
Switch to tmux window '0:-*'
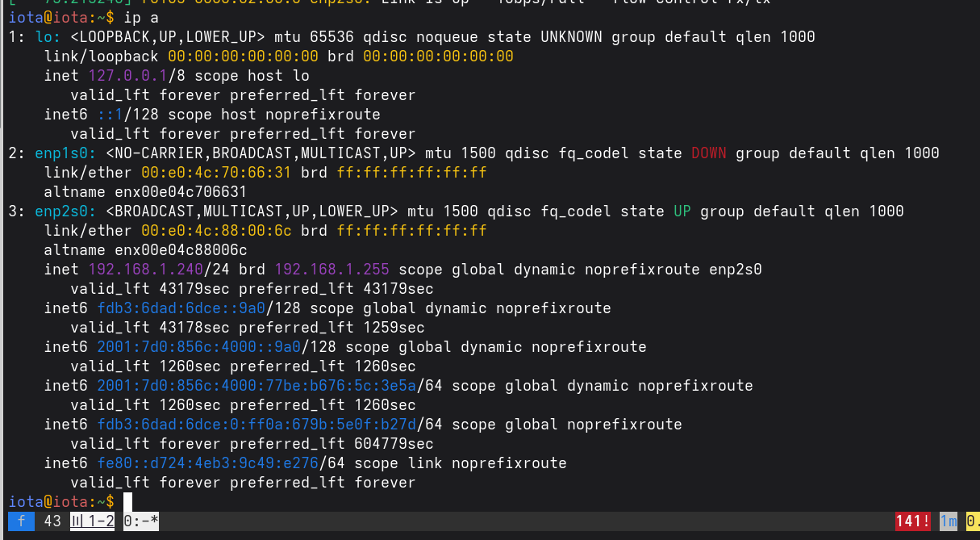pos(141,521)
